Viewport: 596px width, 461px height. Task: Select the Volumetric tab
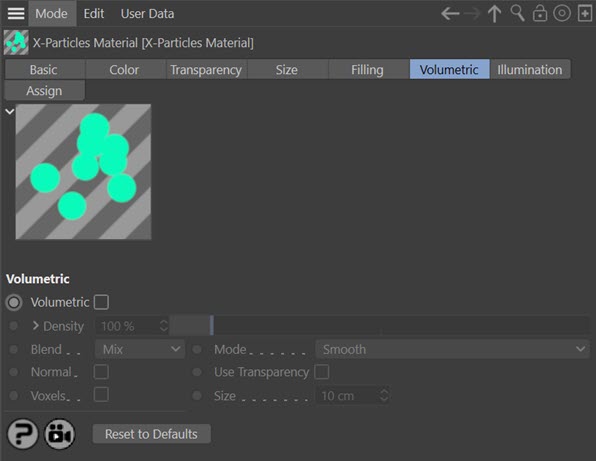click(x=449, y=70)
